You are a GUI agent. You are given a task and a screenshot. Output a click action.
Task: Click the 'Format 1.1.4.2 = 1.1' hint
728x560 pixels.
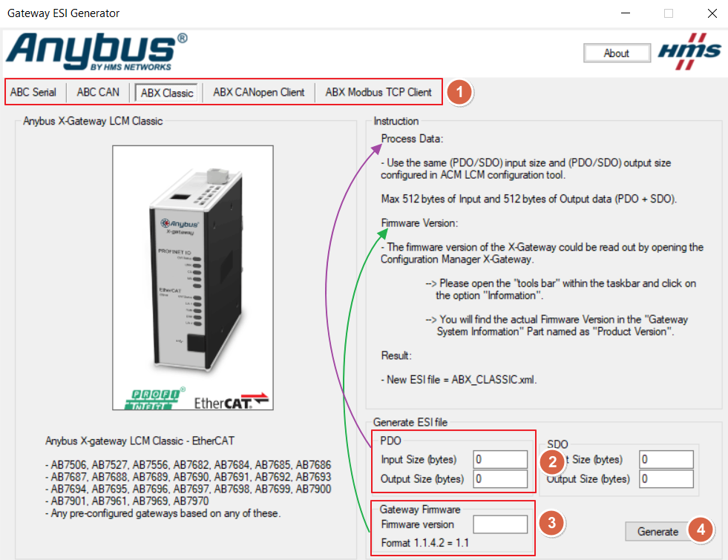pyautogui.click(x=424, y=543)
